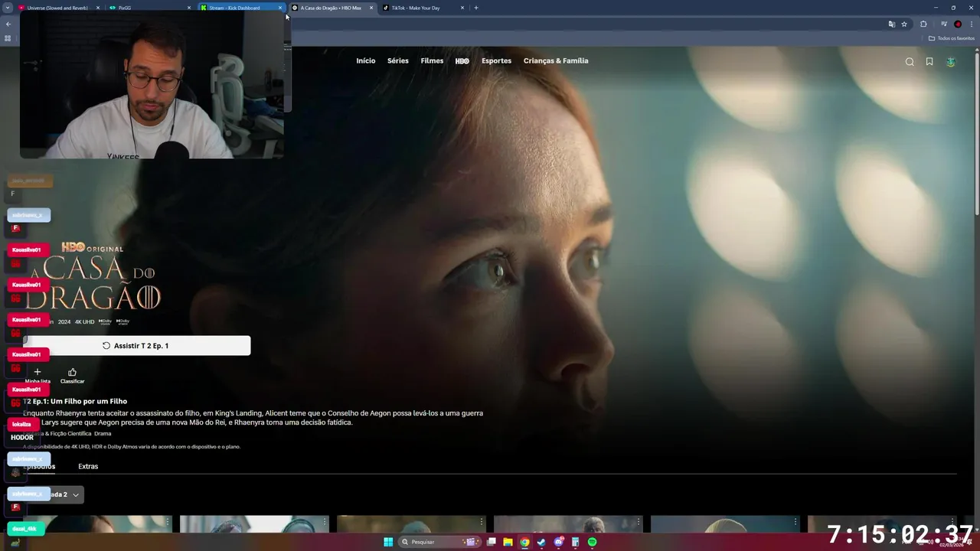Open options menu on the fourth episode thumbnail
Screen dimensions: 980x551
638,522
